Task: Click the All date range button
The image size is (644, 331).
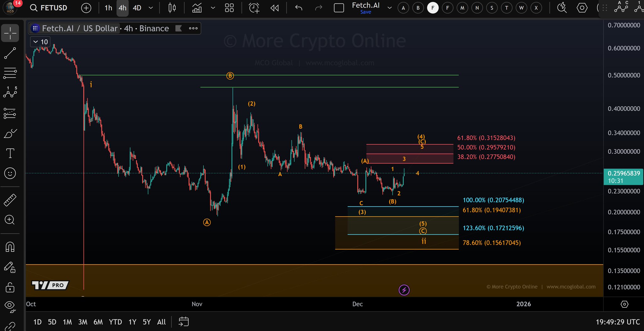Action: pyautogui.click(x=161, y=322)
